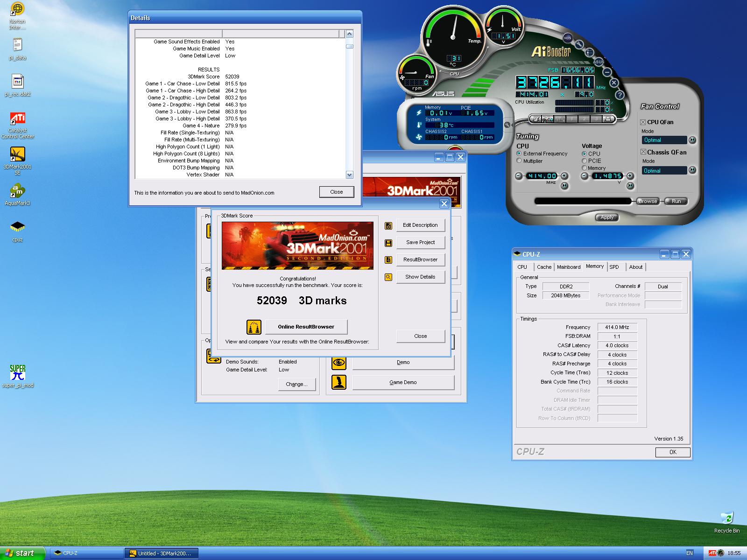747x560 pixels.
Task: Click the Details list scroll down arrow
Action: click(350, 175)
